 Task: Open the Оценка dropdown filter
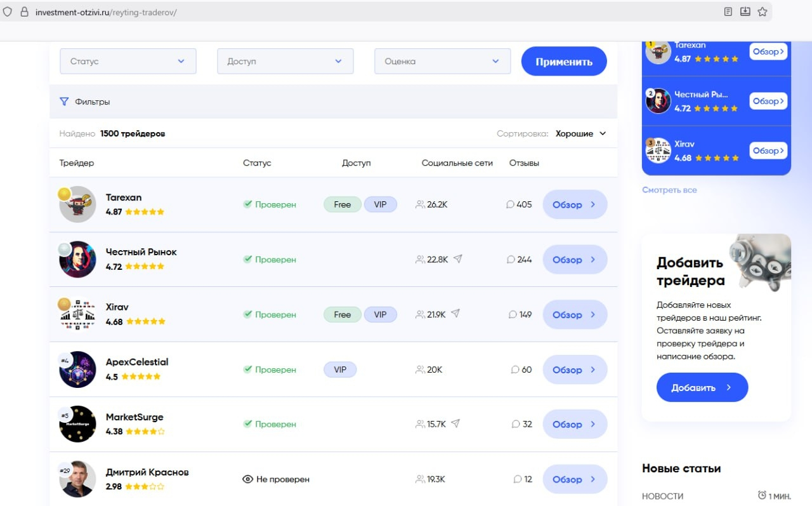click(443, 62)
